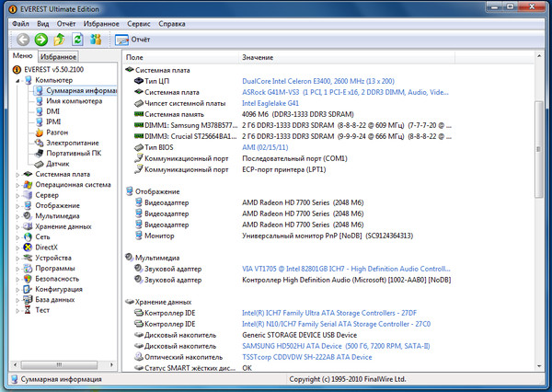Image resolution: width=552 pixels, height=392 pixels.
Task: Open TSSTcorp CDDVDW SH-222AB link
Action: coord(307,357)
